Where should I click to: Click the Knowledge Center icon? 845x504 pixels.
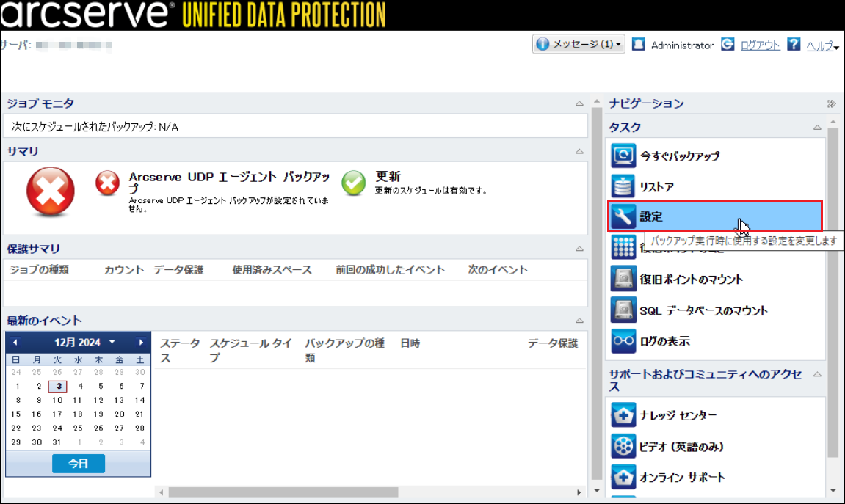coord(623,415)
